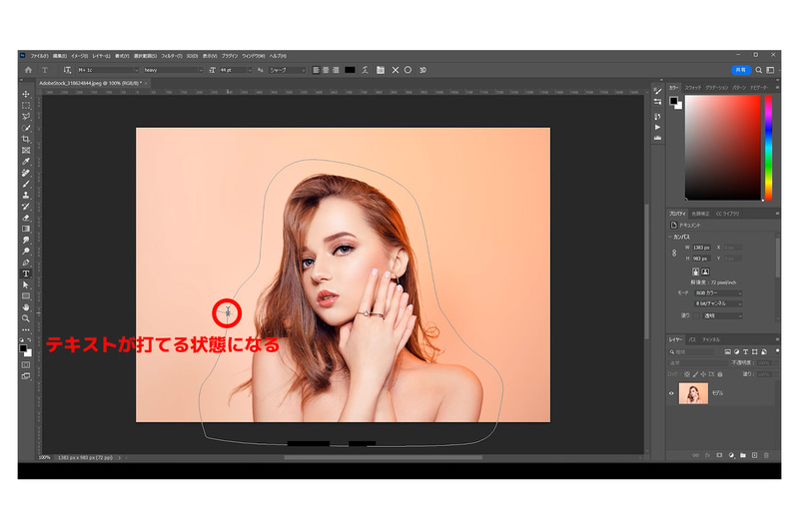Screen dimensions: 799x532
Task: Select the Hand tool
Action: [x=26, y=307]
